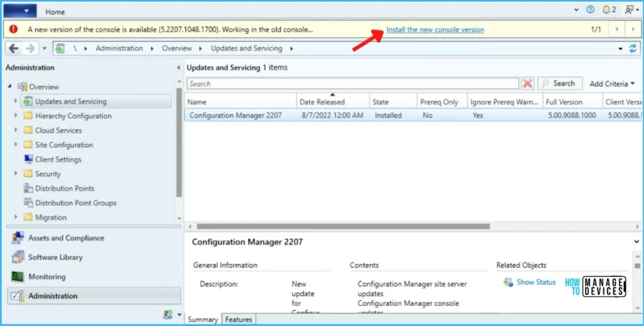The height and width of the screenshot is (326, 644).
Task: Open the Software Library workspace
Action: tap(55, 257)
